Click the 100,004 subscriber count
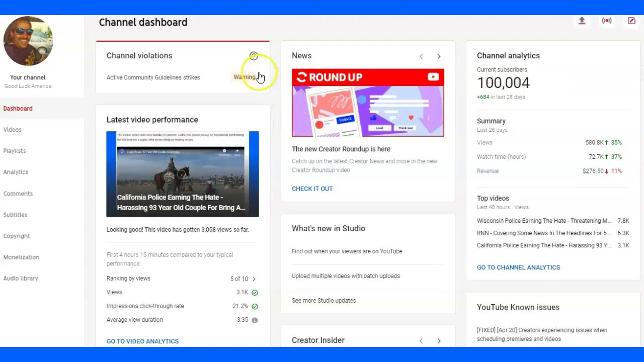 coord(503,83)
